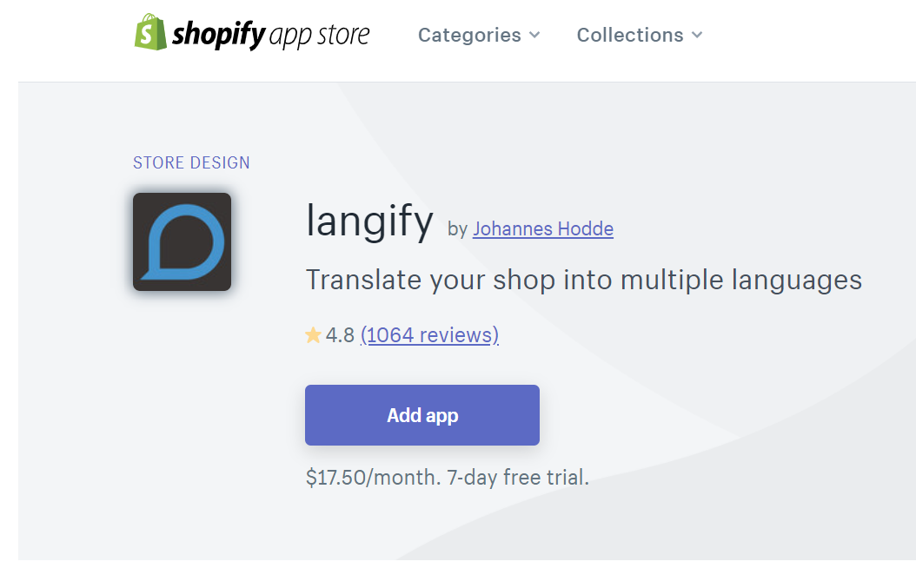
Task: Click the green Shopify bag logo
Action: 150,32
